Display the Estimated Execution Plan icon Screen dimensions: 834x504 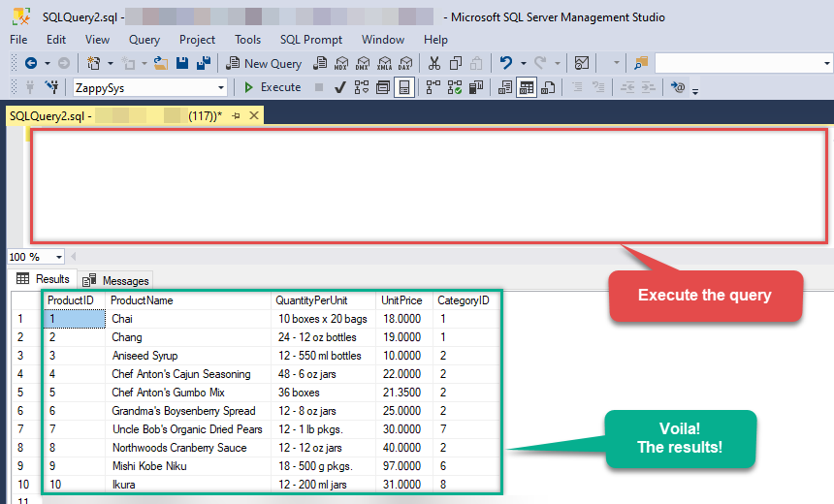[x=362, y=87]
